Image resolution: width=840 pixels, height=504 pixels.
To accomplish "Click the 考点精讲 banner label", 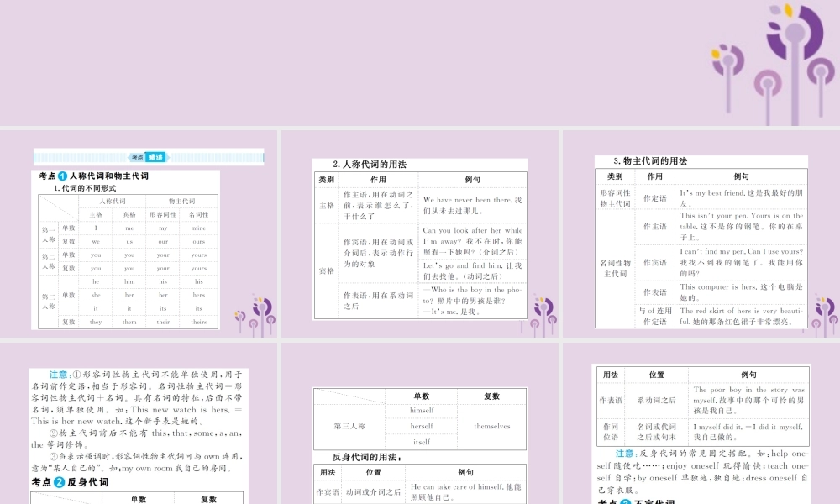I will click(x=149, y=157).
